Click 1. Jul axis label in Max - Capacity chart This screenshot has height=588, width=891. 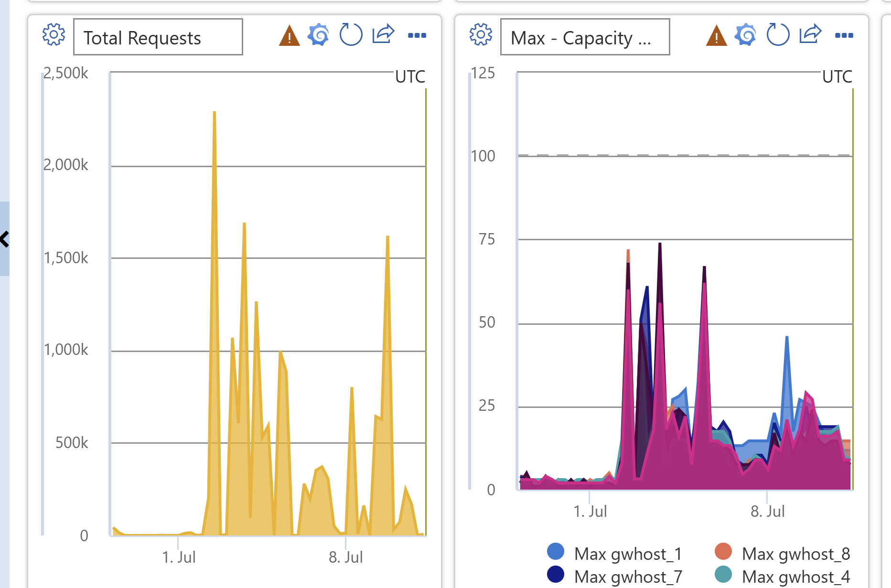(590, 512)
